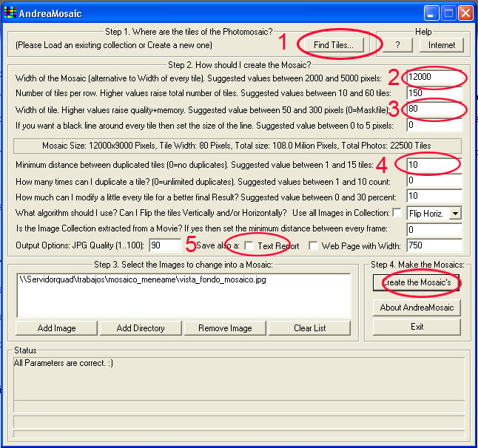Open the Flip Horiz. dropdown
478x448 pixels.
click(455, 213)
